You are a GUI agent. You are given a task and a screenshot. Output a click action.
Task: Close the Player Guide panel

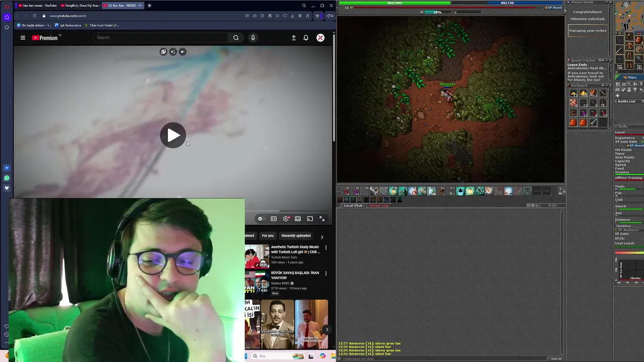[610, 2]
